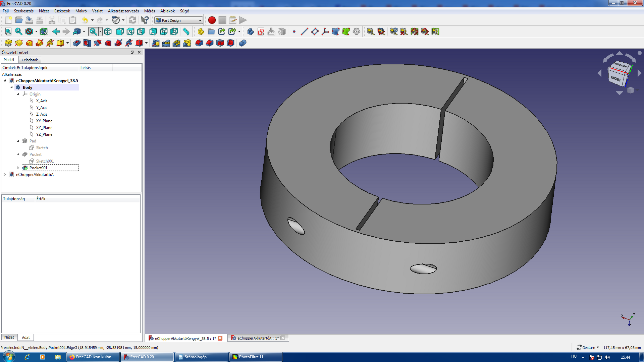Float the Összetett nézet panel
The width and height of the screenshot is (644, 362).
tap(132, 52)
